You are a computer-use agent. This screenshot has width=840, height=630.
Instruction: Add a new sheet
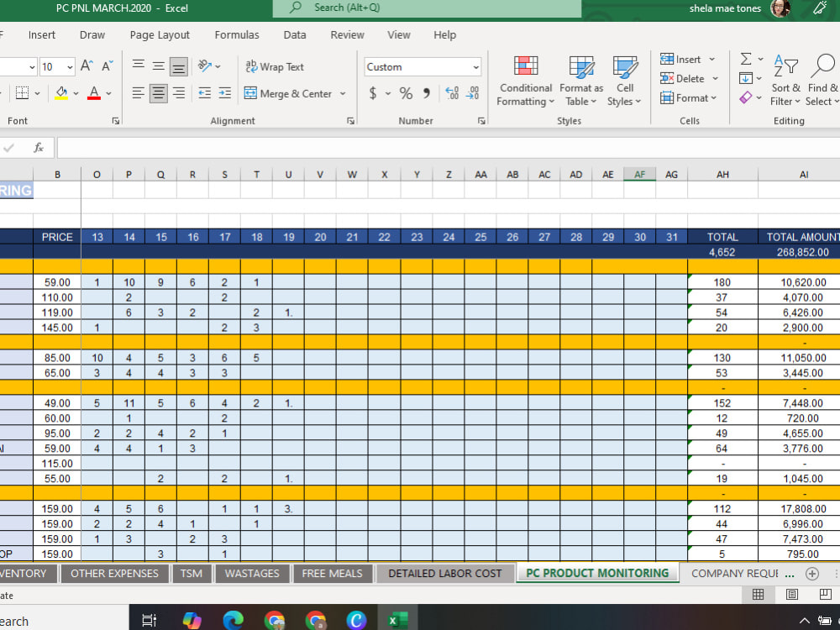[812, 574]
